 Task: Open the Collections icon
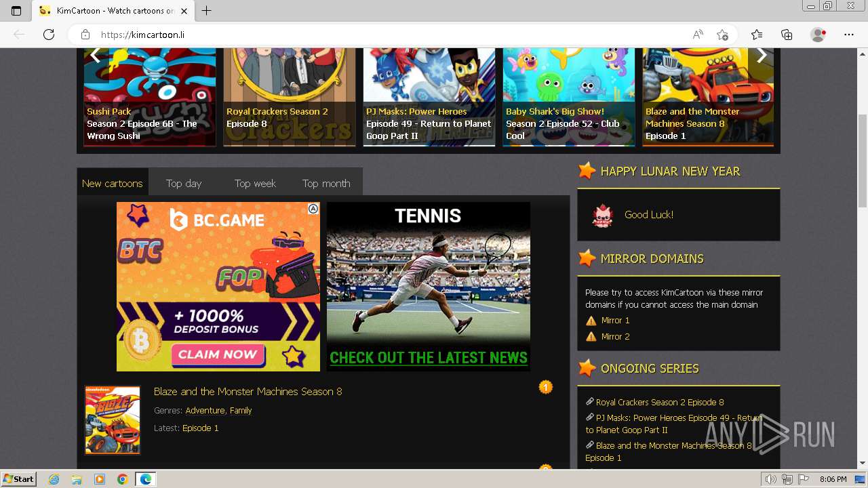pos(787,35)
